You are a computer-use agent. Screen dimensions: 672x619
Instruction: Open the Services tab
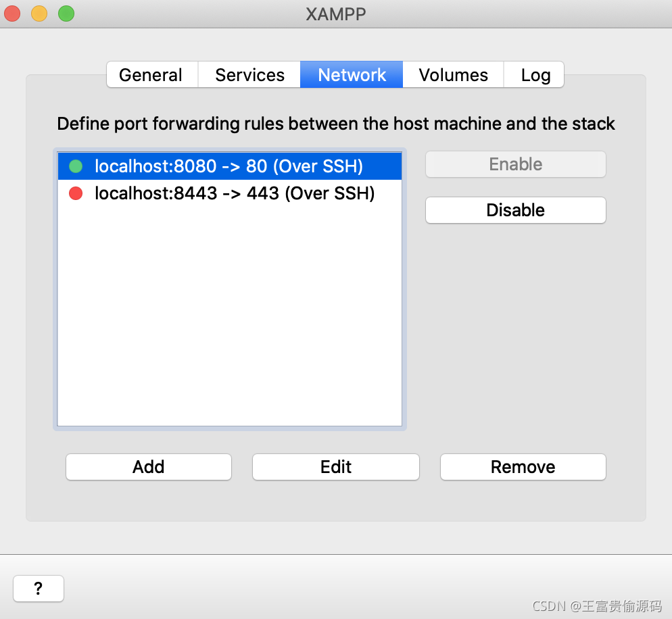coord(249,75)
